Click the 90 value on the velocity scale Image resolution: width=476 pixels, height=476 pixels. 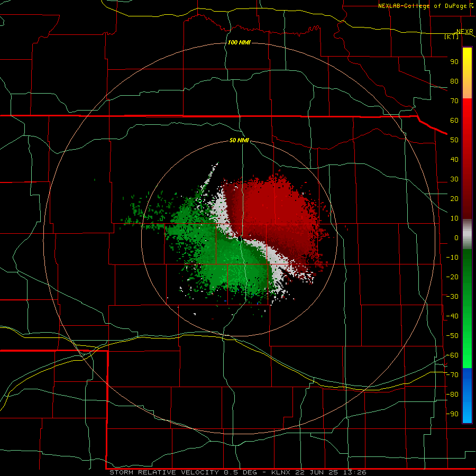[454, 62]
